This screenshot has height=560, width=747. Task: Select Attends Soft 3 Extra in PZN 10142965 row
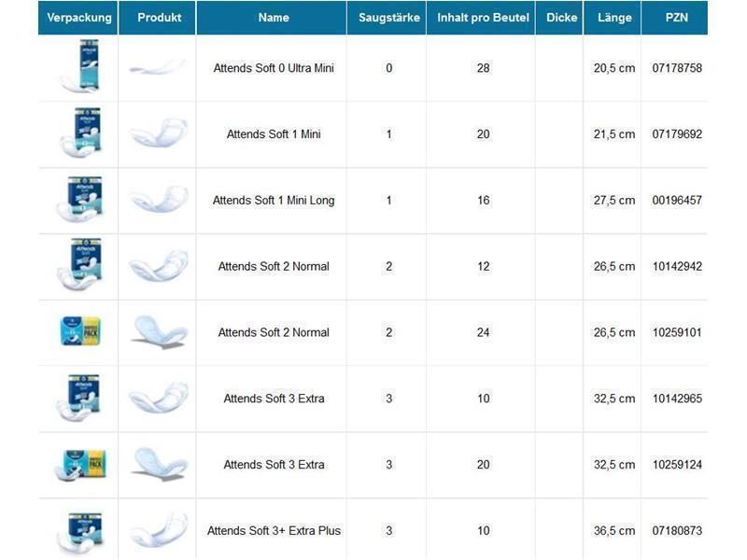pyautogui.click(x=274, y=399)
